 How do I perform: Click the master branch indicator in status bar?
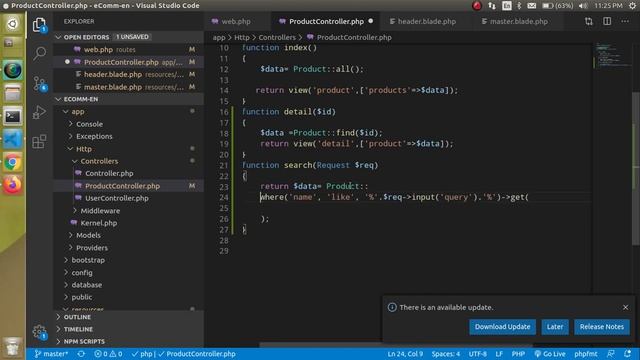point(51,354)
